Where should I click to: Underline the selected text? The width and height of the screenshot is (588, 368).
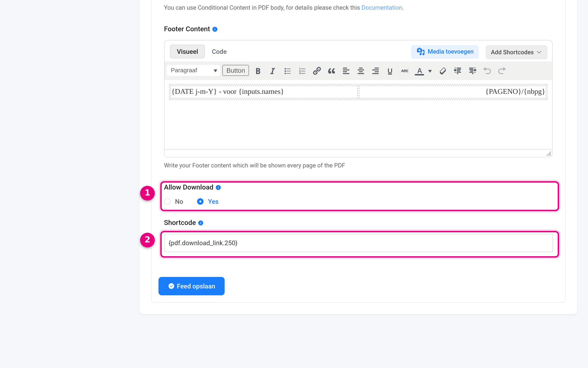click(x=390, y=71)
